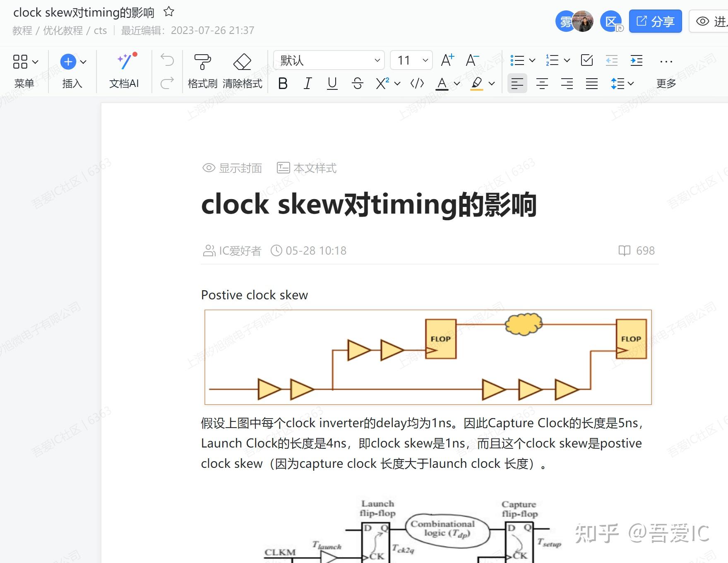Image resolution: width=728 pixels, height=563 pixels.
Task: Star the document title
Action: pyautogui.click(x=168, y=12)
